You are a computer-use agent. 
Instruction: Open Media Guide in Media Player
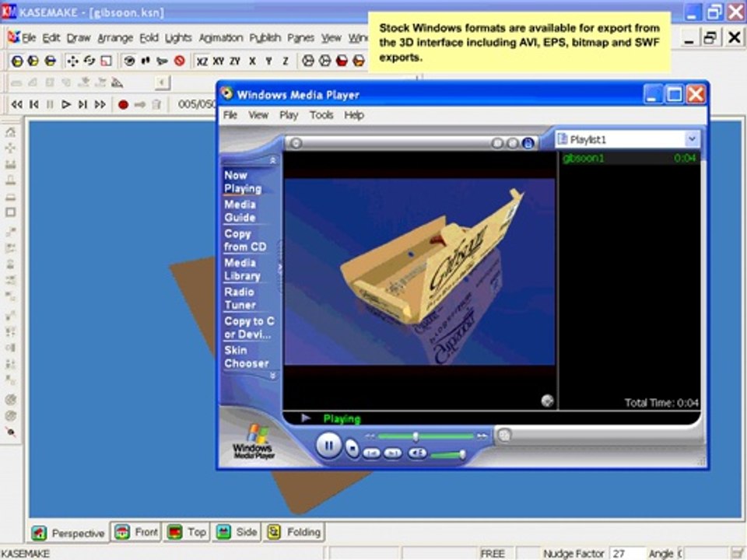tap(240, 211)
